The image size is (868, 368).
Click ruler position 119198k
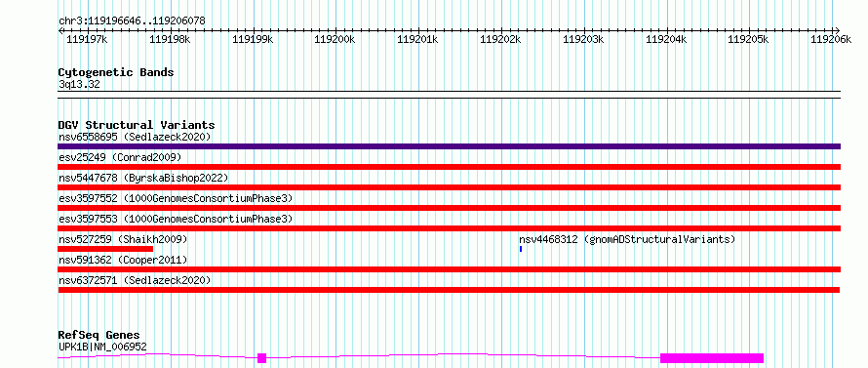tap(170, 39)
